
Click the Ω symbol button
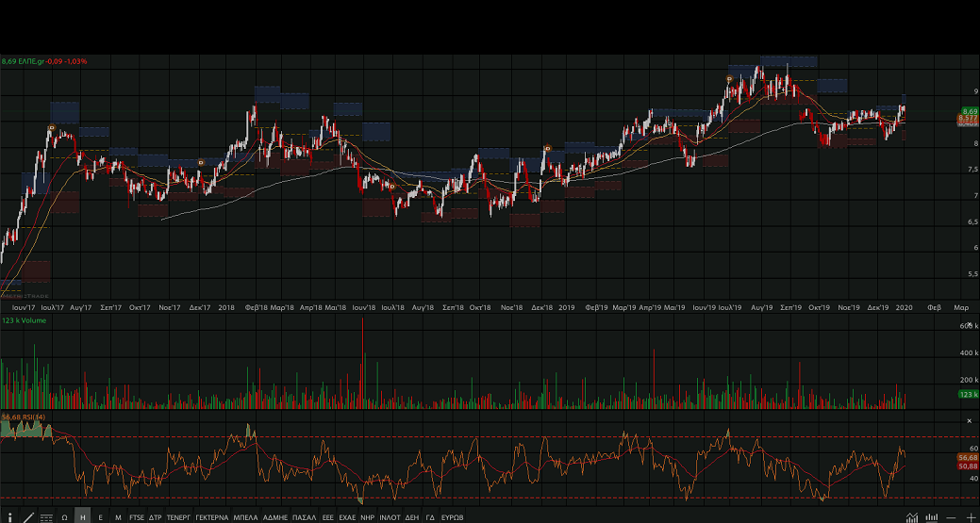pos(64,517)
